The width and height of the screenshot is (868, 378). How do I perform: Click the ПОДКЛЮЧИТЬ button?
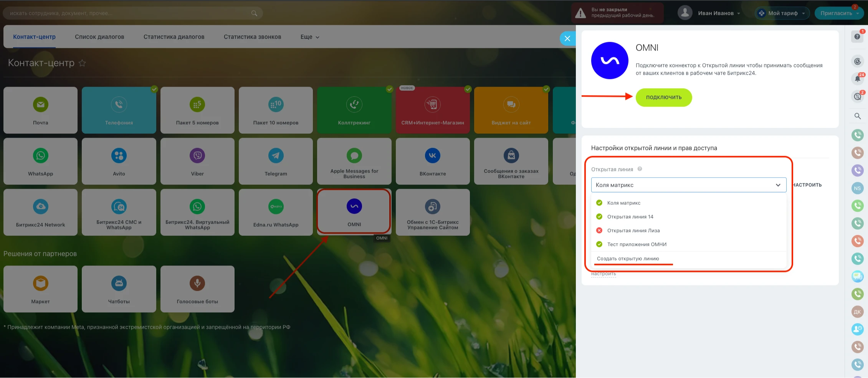coord(664,97)
